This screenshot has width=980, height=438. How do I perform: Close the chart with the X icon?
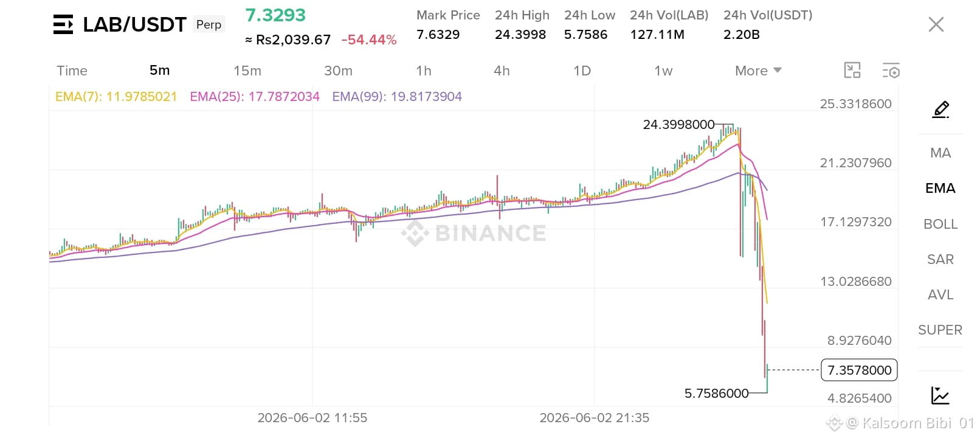point(936,24)
